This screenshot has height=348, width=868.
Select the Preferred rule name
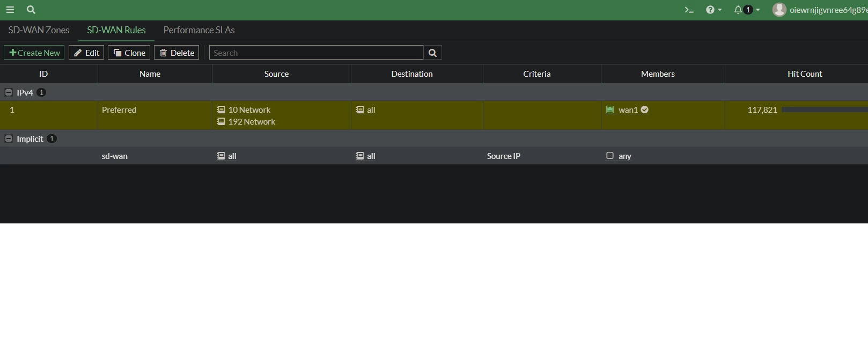click(x=119, y=110)
